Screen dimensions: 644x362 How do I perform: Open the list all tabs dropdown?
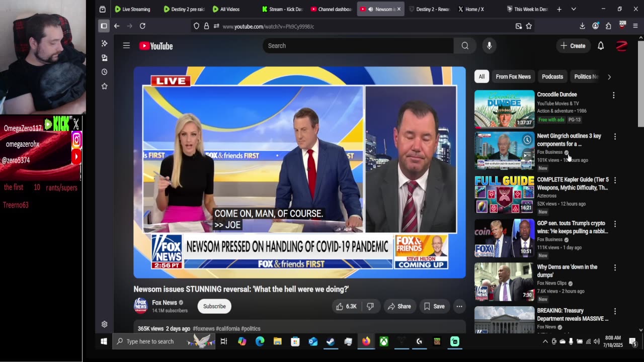coord(574,9)
